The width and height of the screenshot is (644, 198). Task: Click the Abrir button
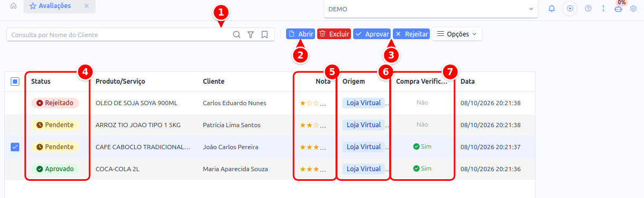click(301, 34)
